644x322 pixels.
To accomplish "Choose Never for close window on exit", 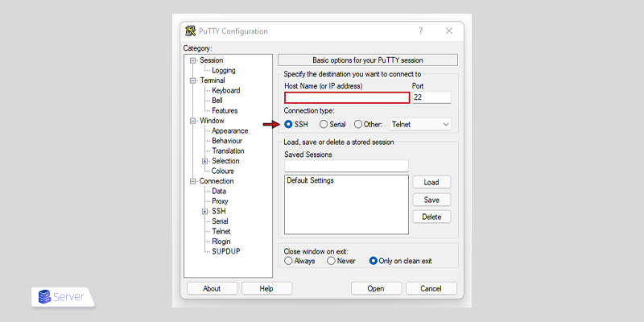I will point(331,261).
